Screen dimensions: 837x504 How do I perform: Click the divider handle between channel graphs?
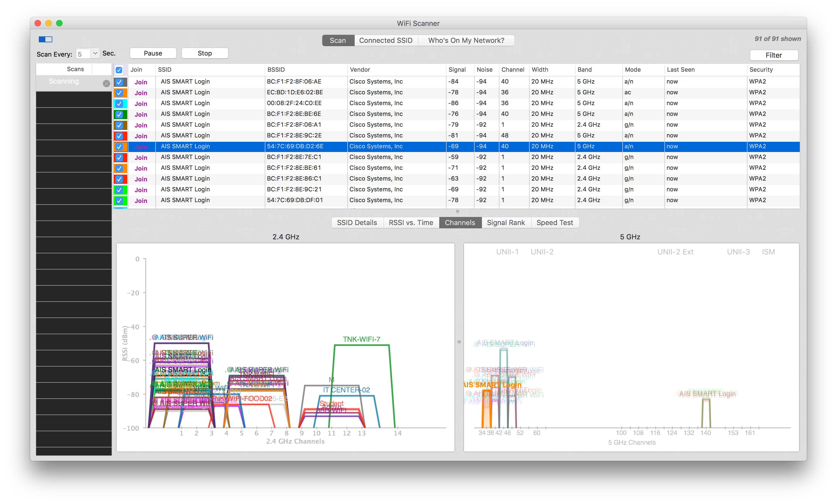click(459, 342)
